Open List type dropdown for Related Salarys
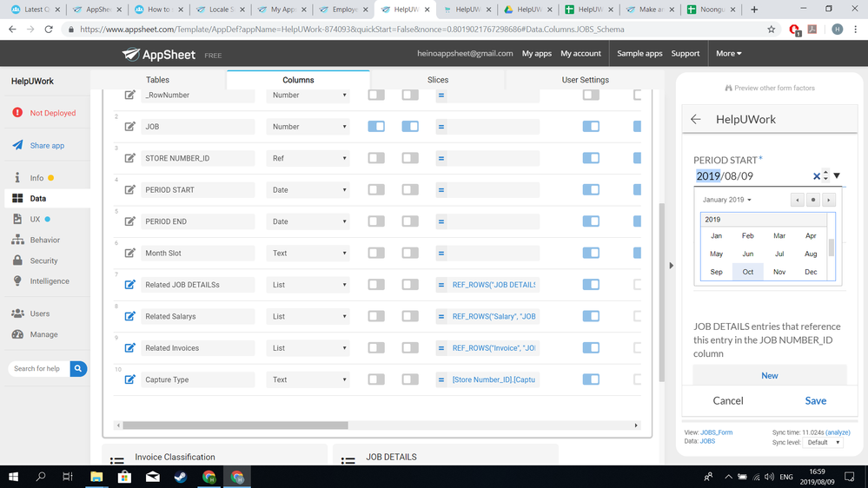 click(308, 316)
